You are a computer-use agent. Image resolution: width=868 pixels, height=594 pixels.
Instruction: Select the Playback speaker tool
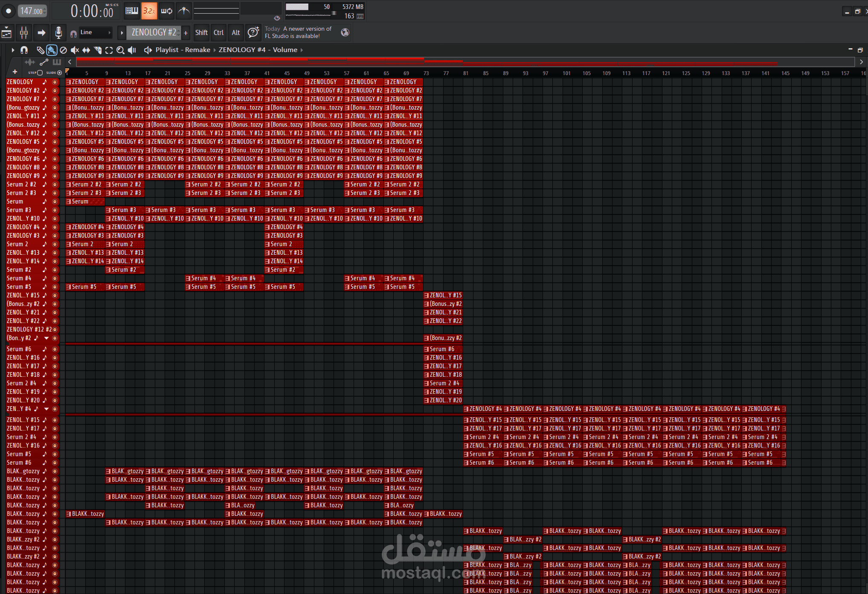pyautogui.click(x=132, y=50)
